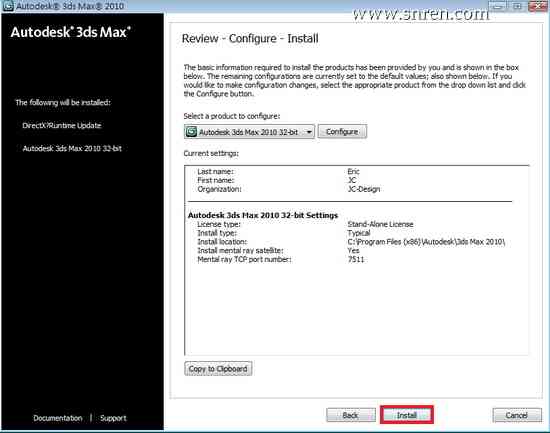Click the Autodesk 3ds Max logo
Viewport: 550px width, 433px height.
(x=71, y=32)
